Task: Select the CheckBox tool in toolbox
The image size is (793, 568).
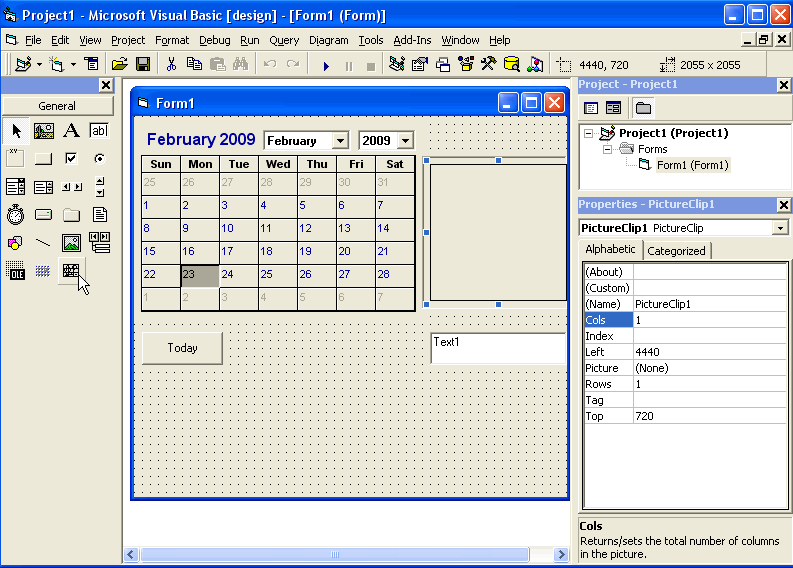Action: [71, 159]
